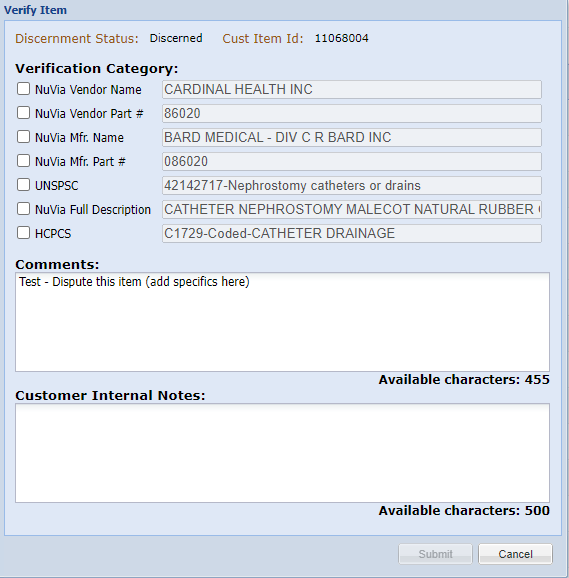Click the Verify Item dialog title
This screenshot has height=578, width=569.
35,10
